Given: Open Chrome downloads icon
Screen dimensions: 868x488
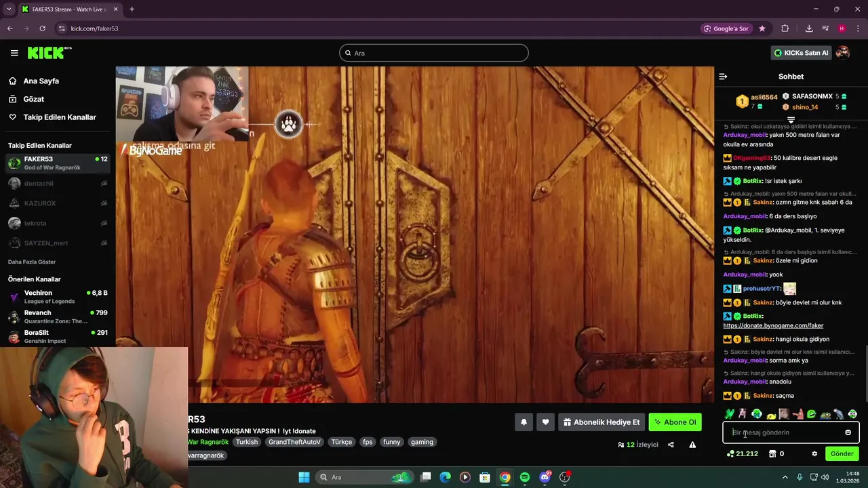Looking at the screenshot, I should pyautogui.click(x=809, y=28).
